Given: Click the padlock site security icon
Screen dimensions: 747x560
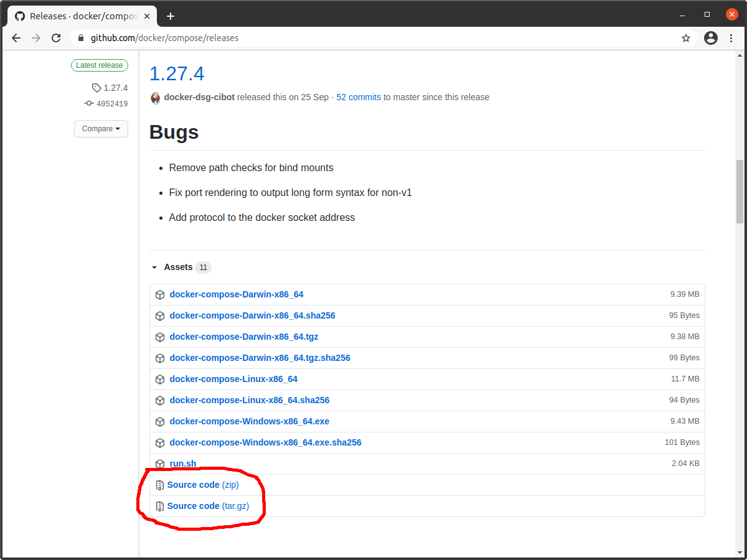Looking at the screenshot, I should [80, 38].
